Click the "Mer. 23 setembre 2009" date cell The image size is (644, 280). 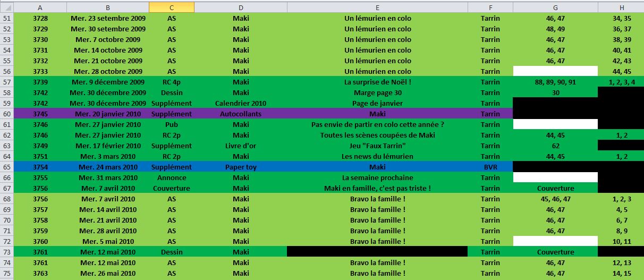click(x=108, y=18)
